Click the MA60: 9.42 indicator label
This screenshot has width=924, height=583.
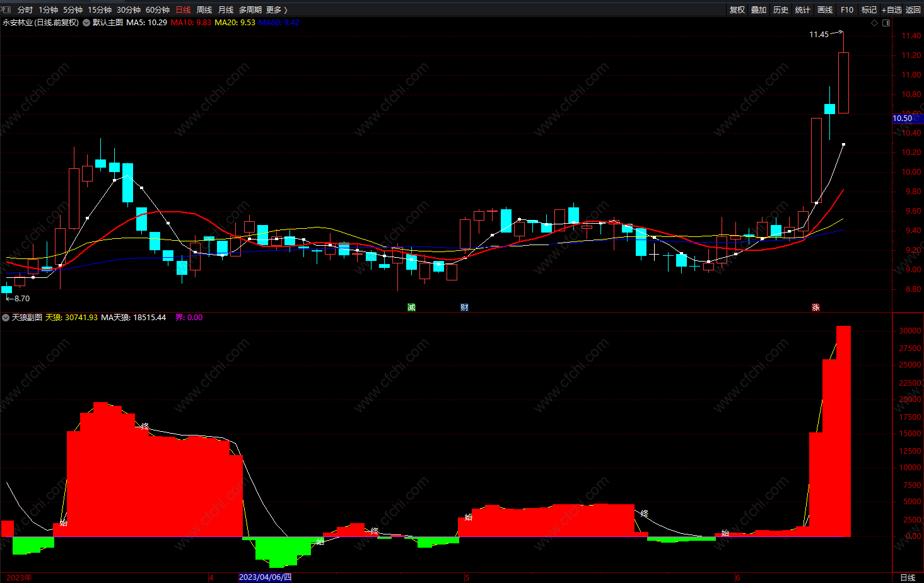(x=279, y=23)
